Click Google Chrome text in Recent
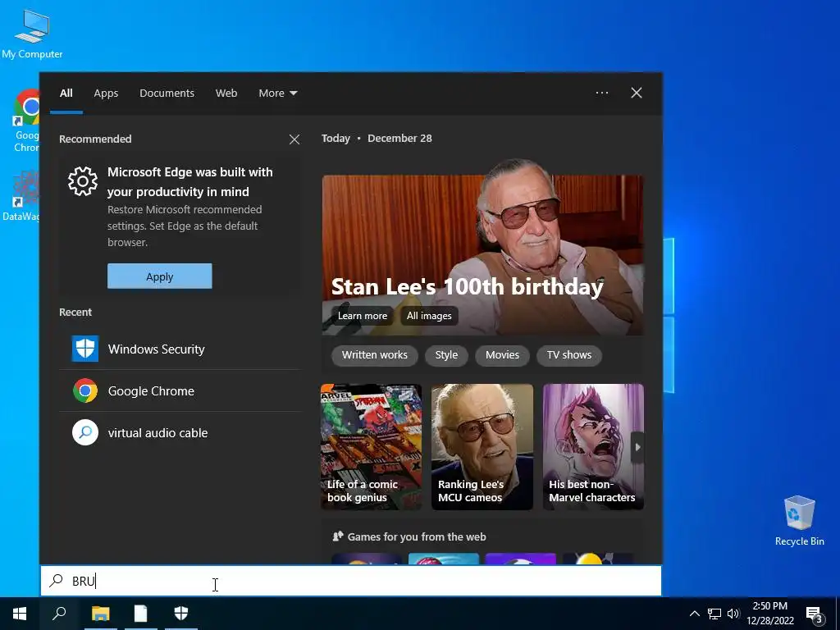The width and height of the screenshot is (840, 630). (151, 391)
